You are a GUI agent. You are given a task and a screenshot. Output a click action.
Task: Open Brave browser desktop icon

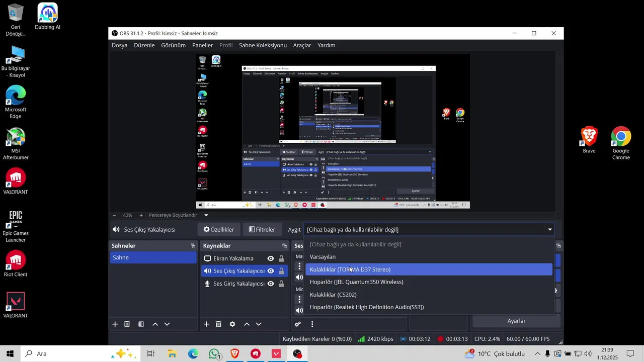pyautogui.click(x=589, y=140)
